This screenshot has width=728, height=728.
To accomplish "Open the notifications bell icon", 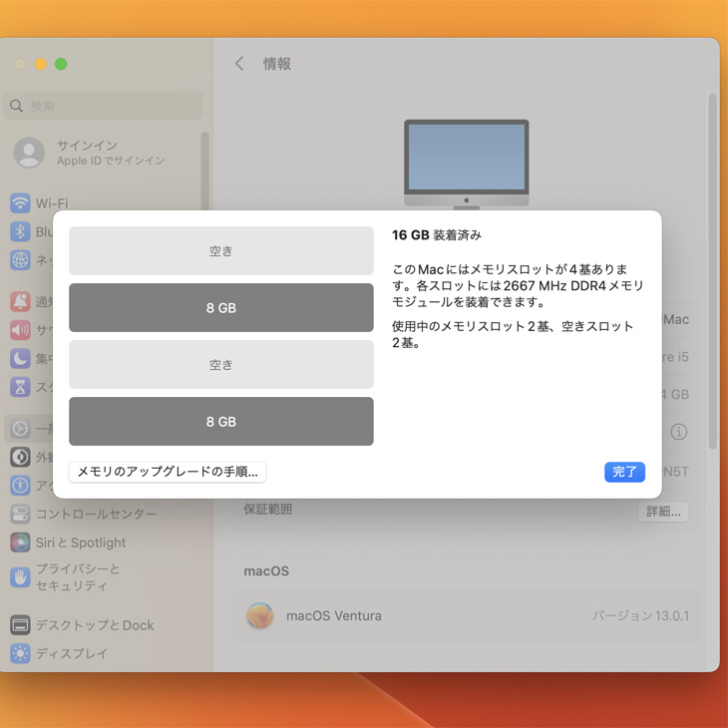I will (20, 301).
